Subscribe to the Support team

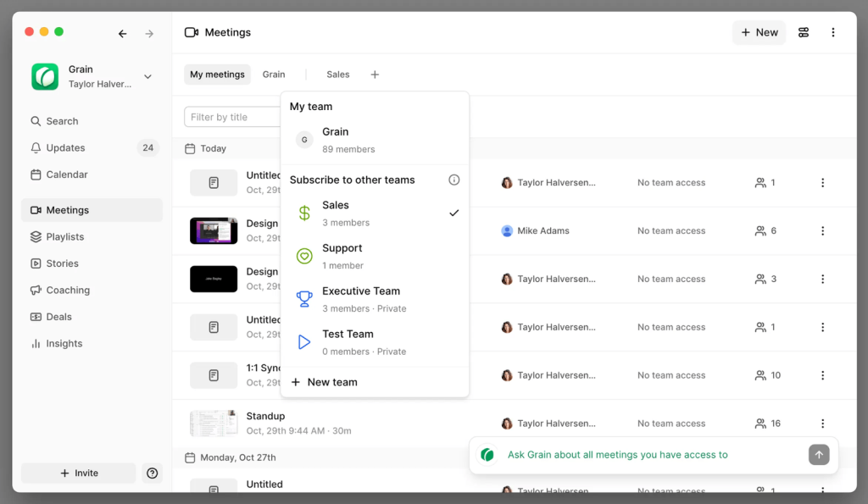375,256
